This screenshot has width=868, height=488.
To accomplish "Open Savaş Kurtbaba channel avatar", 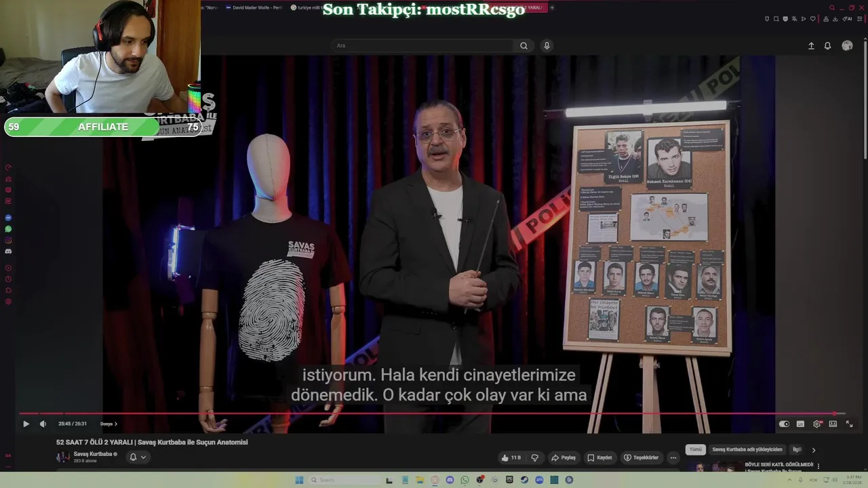I will click(62, 457).
